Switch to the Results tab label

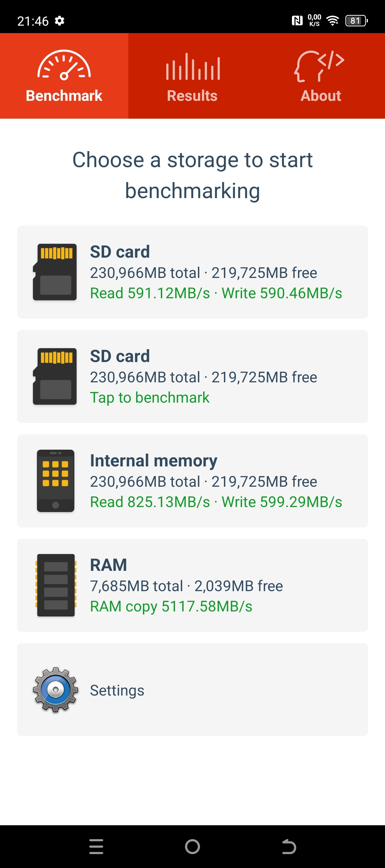(x=192, y=96)
